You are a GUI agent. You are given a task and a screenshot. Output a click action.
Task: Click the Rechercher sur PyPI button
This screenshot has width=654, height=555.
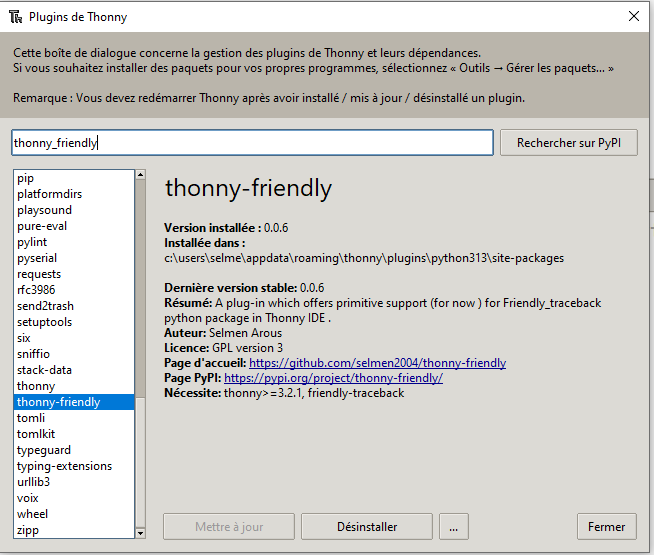click(x=569, y=143)
